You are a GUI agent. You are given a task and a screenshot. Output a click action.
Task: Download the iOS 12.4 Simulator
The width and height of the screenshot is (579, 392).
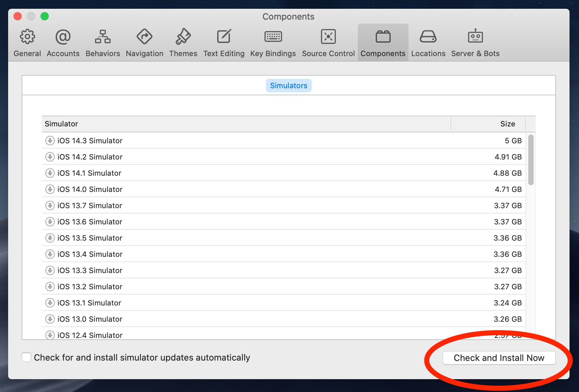50,335
